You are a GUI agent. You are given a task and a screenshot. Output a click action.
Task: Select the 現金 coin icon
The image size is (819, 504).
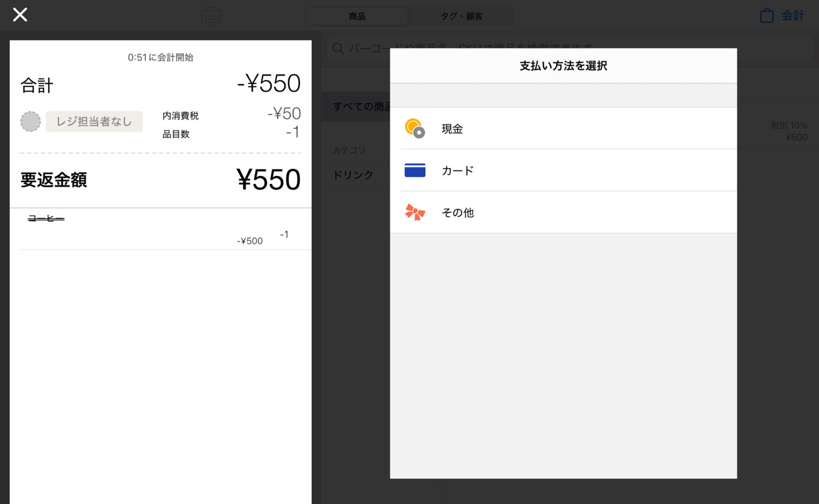[415, 128]
